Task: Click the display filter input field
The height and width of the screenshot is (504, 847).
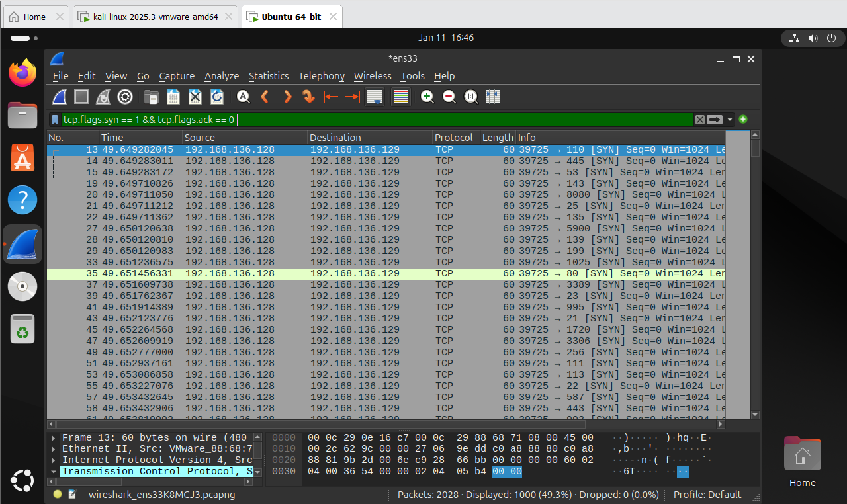Action: pos(377,120)
